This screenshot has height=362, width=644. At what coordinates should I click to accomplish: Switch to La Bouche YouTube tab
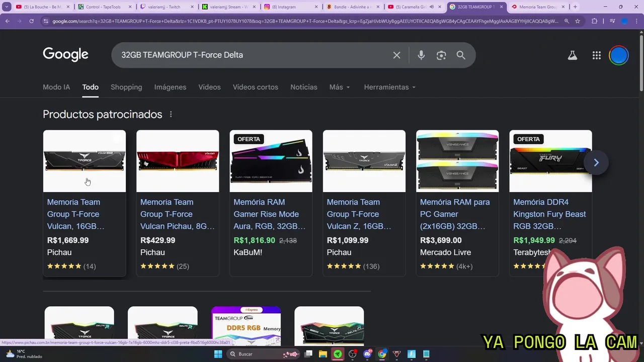43,7
